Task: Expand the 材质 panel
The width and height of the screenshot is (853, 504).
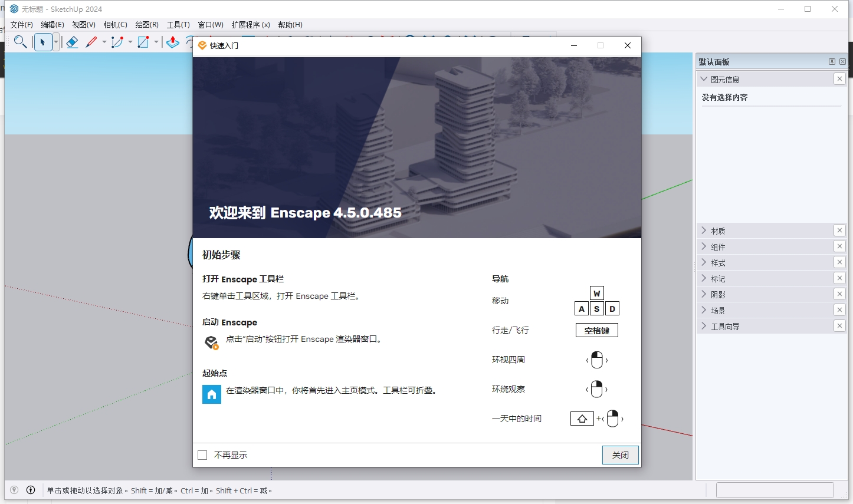Action: [x=704, y=230]
